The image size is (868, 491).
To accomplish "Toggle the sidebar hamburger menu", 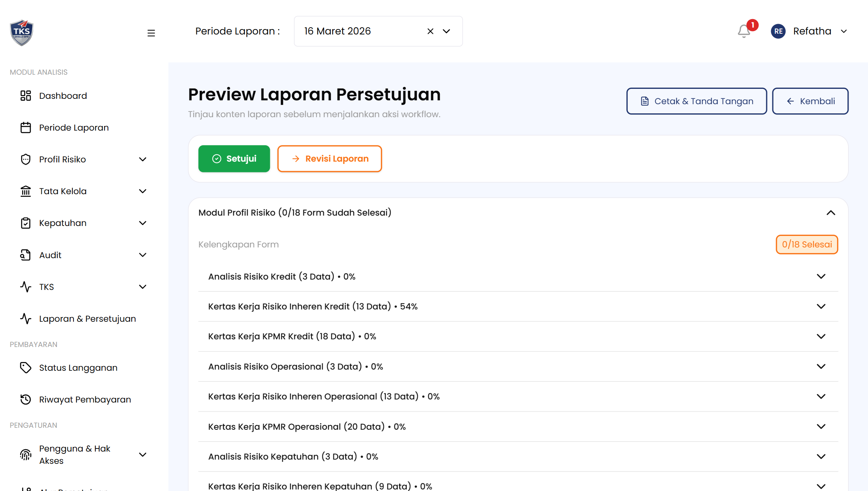I will pos(151,33).
